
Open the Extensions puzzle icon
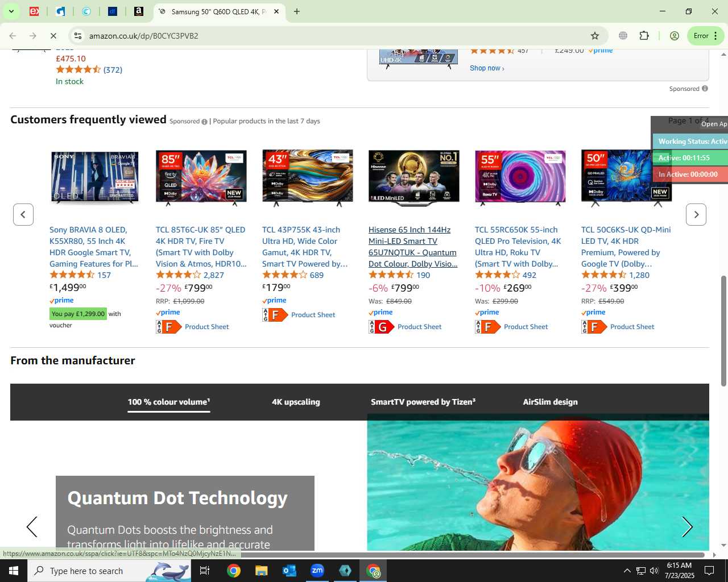coord(644,36)
